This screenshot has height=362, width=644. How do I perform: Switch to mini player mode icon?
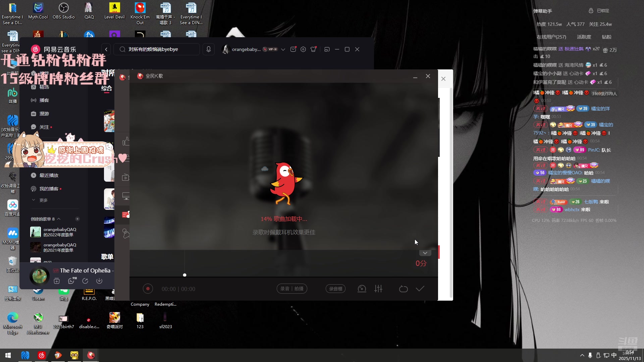[x=327, y=49]
